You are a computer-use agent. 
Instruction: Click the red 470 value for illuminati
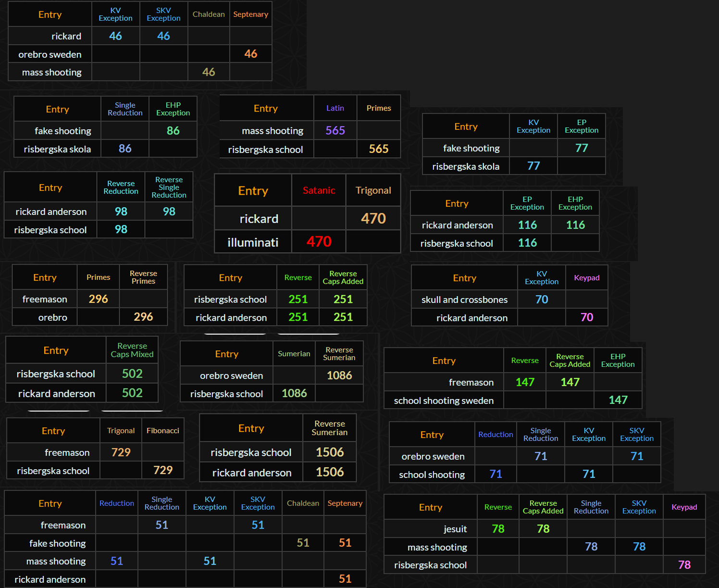[x=319, y=241]
